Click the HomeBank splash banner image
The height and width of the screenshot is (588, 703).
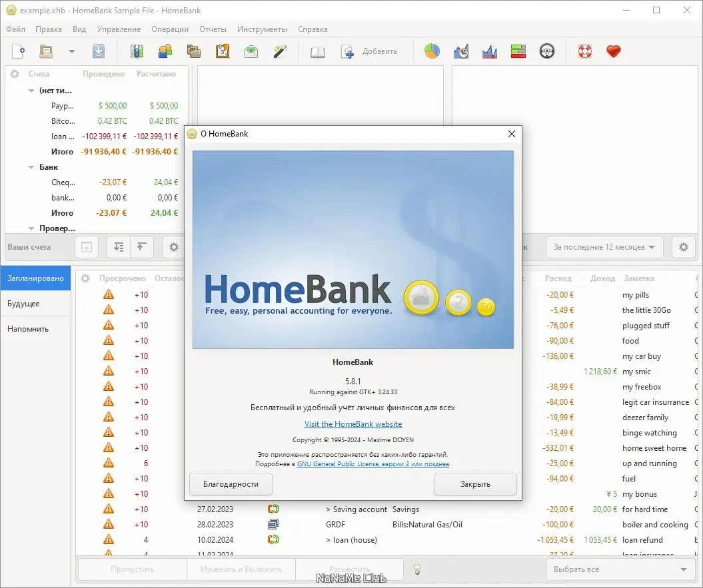pos(353,250)
